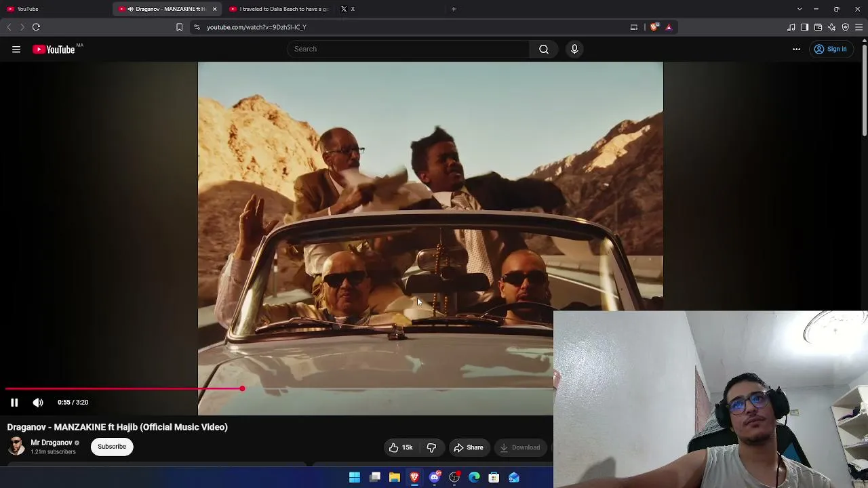This screenshot has width=868, height=488.
Task: Start voice search with the microphone
Action: coord(574,49)
